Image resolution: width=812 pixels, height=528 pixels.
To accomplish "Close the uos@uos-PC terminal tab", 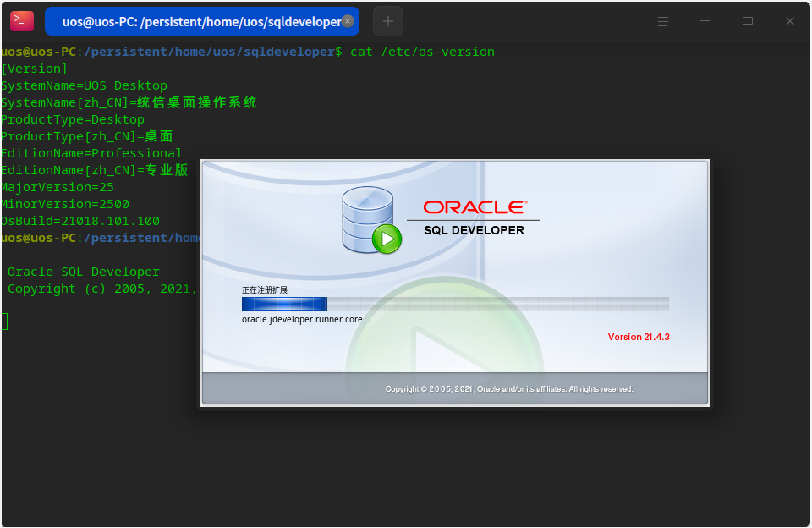I will (348, 21).
